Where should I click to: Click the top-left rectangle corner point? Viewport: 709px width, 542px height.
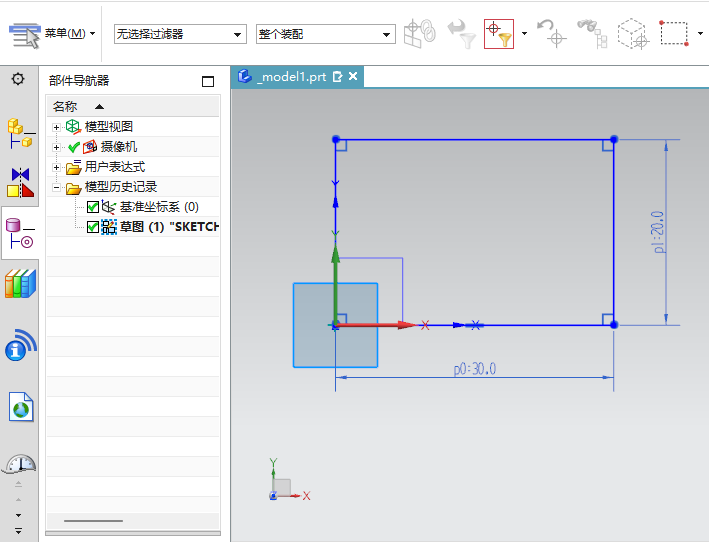tap(336, 139)
